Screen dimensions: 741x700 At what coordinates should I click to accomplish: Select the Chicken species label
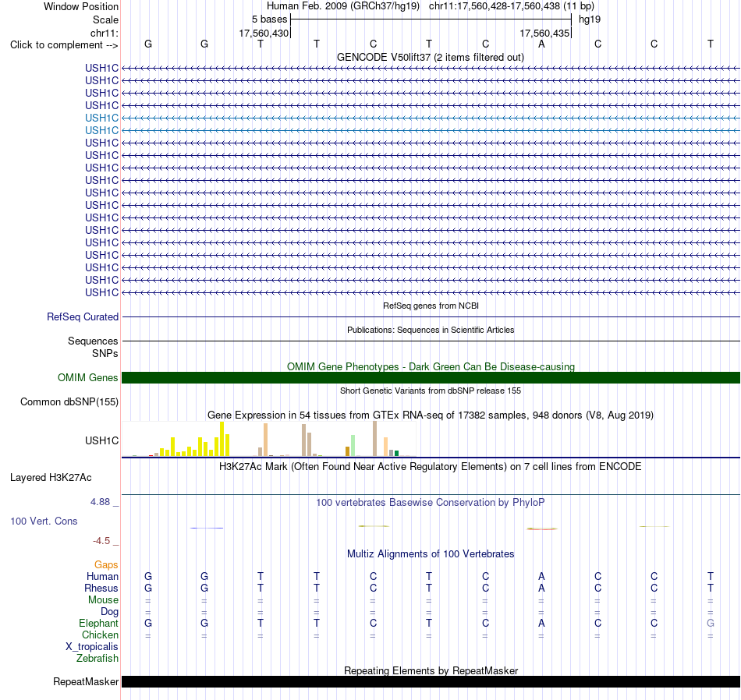pyautogui.click(x=100, y=635)
